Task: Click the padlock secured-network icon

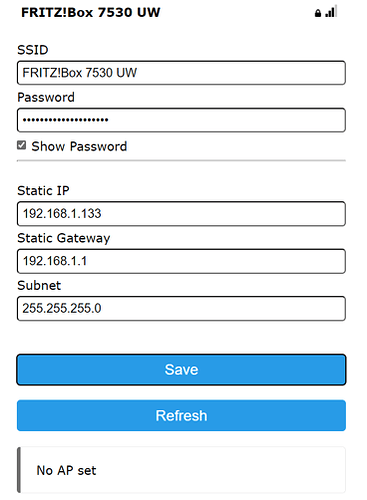Action: click(318, 13)
